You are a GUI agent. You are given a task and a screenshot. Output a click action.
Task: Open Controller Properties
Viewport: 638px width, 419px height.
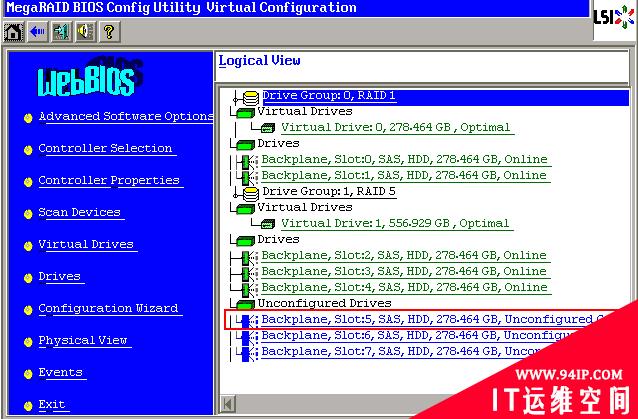pyautogui.click(x=109, y=180)
